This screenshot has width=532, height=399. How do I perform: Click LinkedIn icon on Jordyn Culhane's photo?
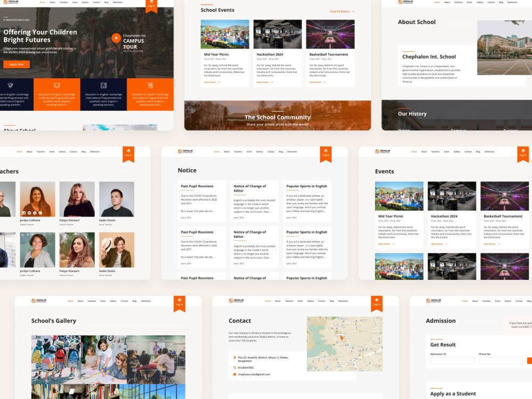(35, 213)
